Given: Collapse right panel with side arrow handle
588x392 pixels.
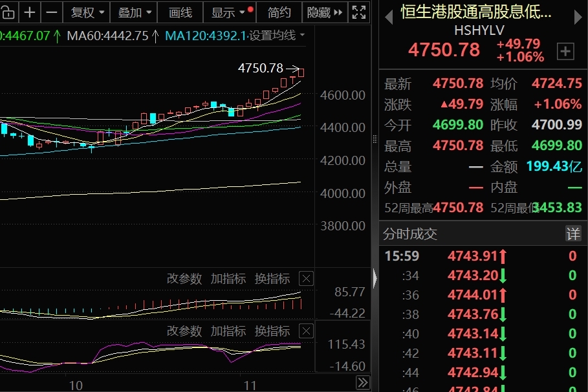Looking at the screenshot, I should pyautogui.click(x=375, y=278).
